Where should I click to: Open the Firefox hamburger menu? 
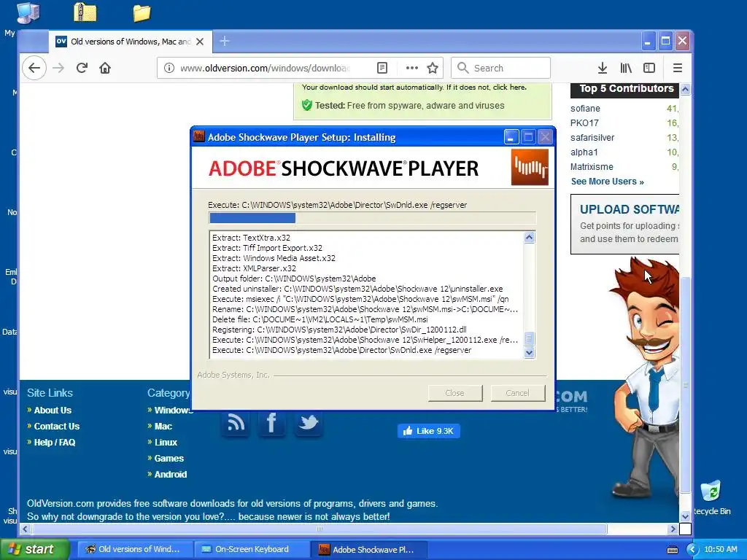[x=678, y=68]
